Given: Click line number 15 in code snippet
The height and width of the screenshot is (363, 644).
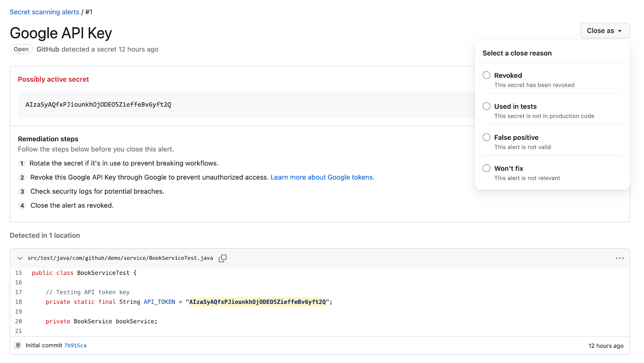Looking at the screenshot, I should [19, 273].
